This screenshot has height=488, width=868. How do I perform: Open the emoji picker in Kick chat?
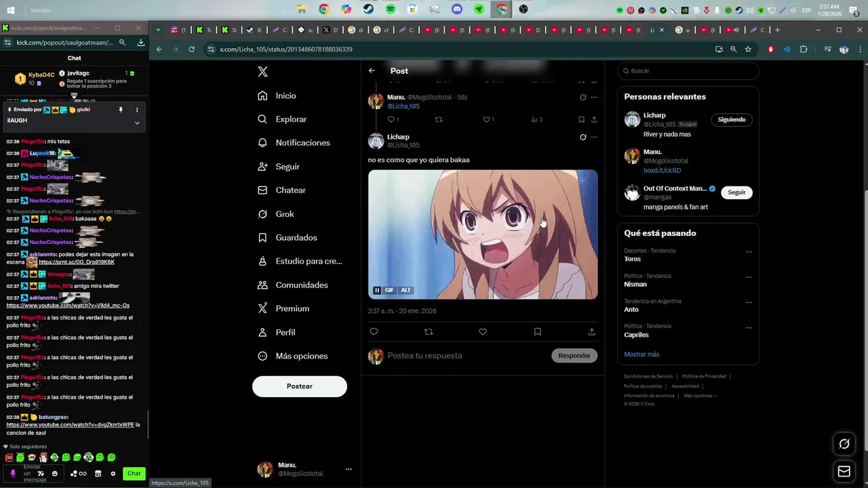[x=55, y=474]
